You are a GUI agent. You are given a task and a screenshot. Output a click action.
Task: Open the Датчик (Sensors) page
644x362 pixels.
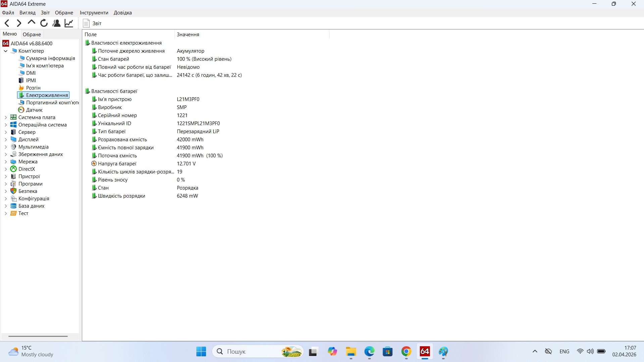pos(35,110)
